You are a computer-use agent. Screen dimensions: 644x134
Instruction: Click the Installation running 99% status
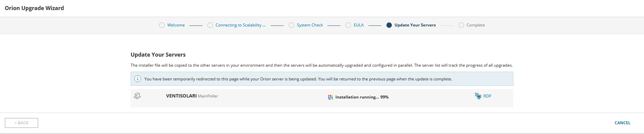point(362,97)
